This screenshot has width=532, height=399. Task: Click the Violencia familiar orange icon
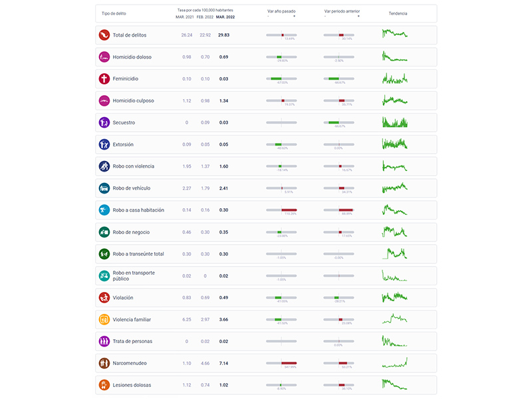tap(104, 319)
